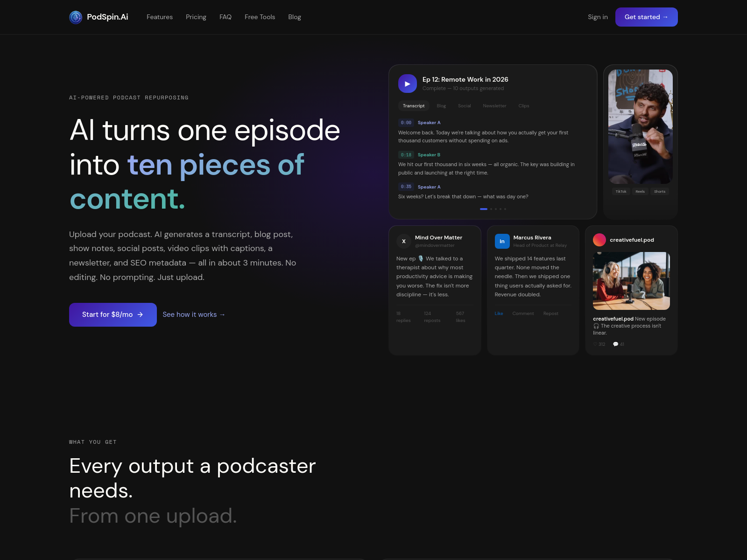The height and width of the screenshot is (560, 747).
Task: Choose the Shorts format chip
Action: coord(659,191)
